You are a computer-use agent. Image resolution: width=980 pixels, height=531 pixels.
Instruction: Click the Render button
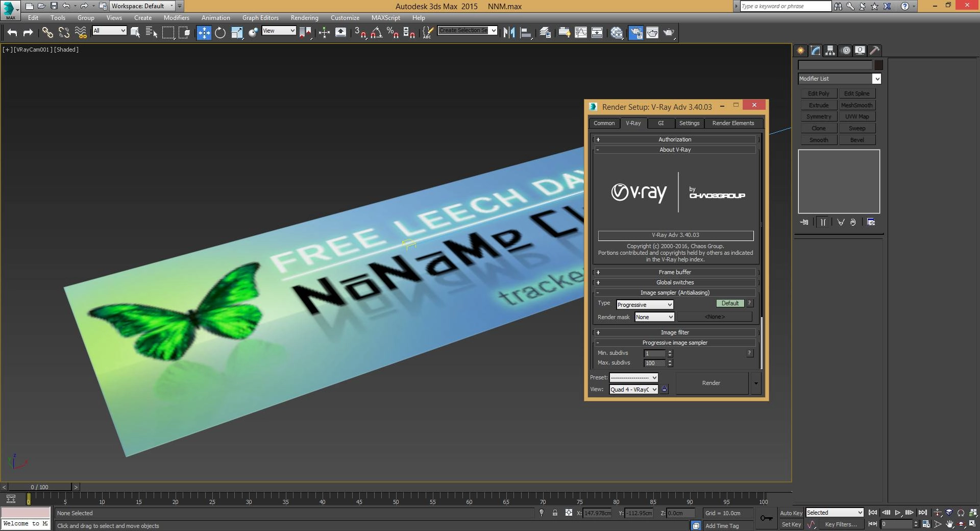tap(711, 383)
